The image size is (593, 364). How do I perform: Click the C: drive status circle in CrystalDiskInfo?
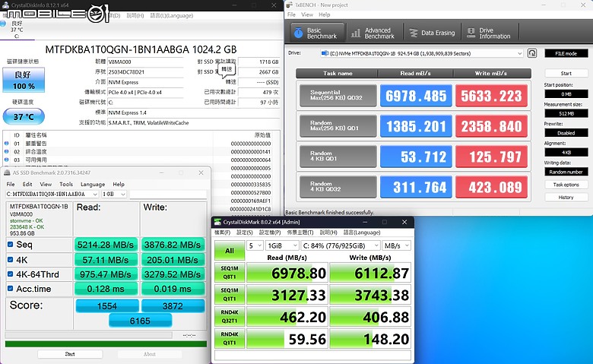[3, 24]
